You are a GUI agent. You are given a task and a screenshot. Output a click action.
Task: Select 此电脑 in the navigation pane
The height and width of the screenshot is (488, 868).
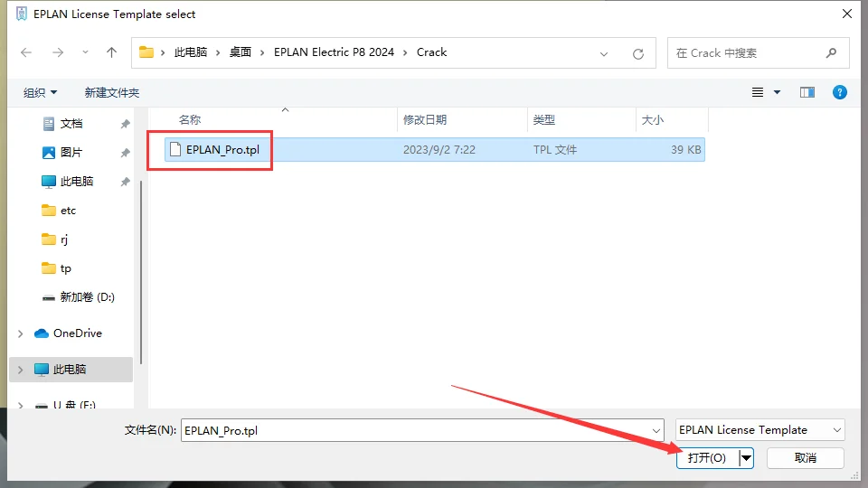click(70, 370)
